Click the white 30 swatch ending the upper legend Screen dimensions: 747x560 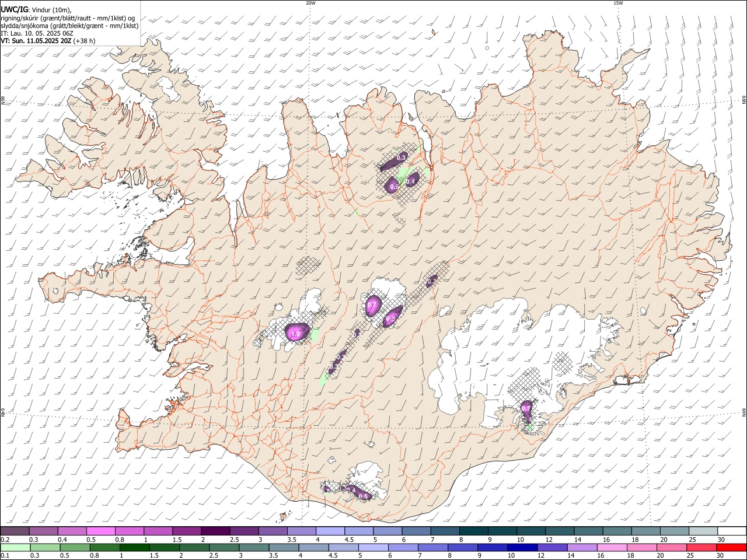click(x=732, y=531)
